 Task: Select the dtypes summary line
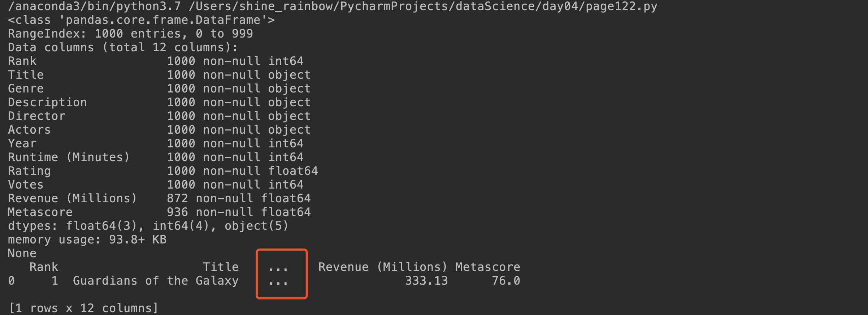click(148, 226)
